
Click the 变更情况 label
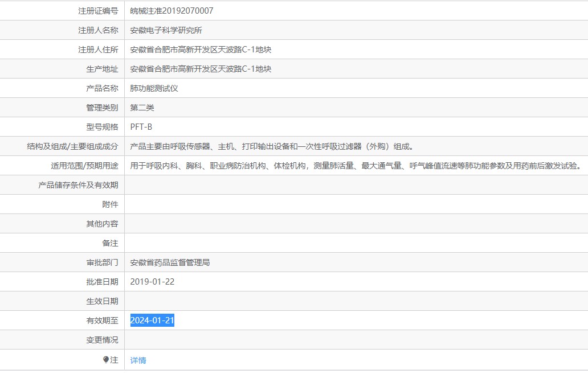(x=103, y=340)
